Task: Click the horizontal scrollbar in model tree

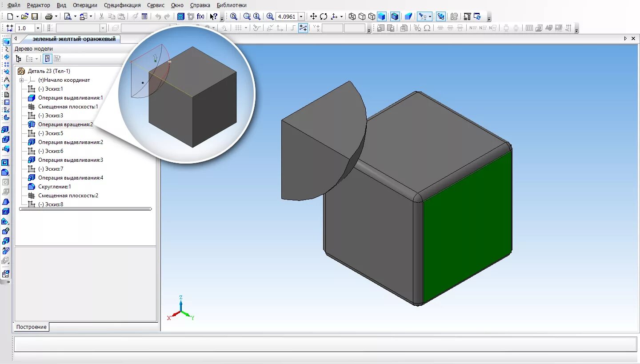Action: click(85, 208)
